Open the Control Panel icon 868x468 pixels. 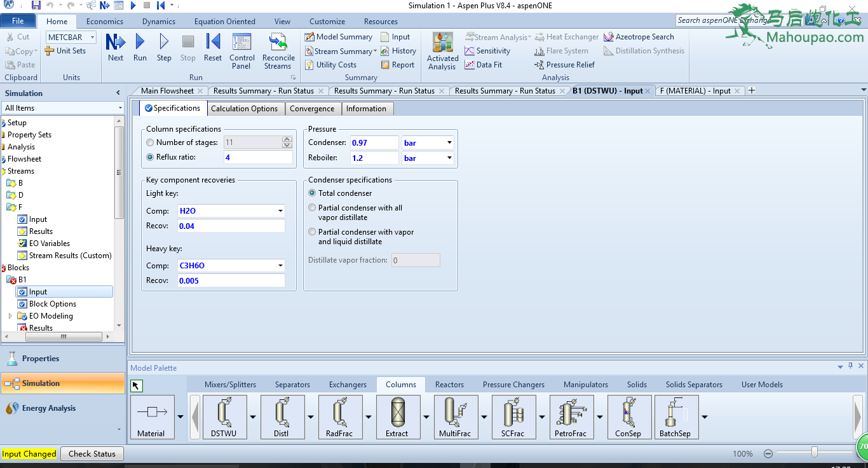[x=242, y=52]
